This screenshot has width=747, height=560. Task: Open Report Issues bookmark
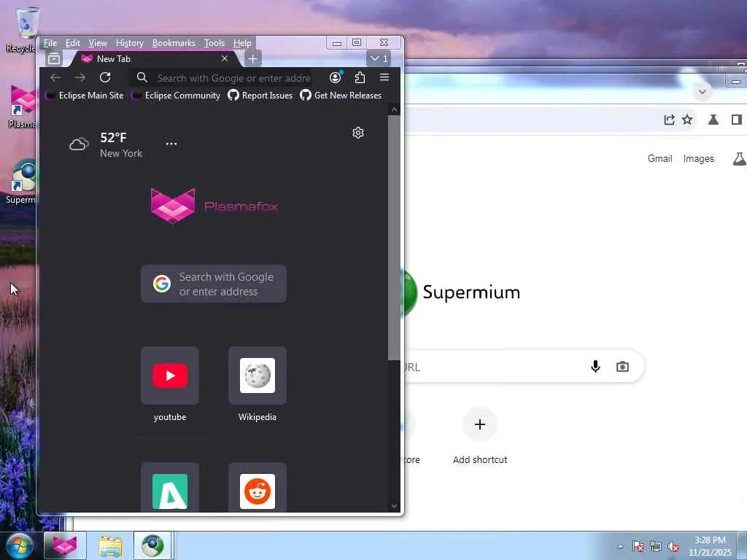point(260,96)
